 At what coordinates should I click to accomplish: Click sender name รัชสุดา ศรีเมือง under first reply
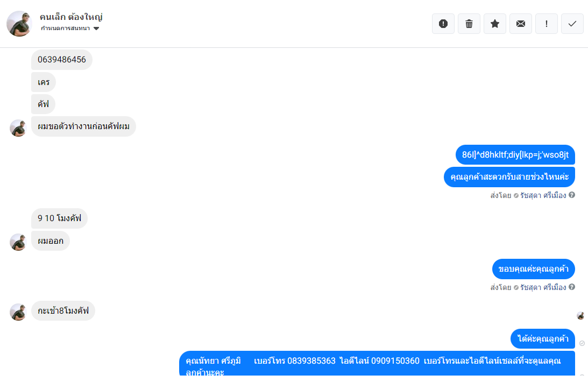click(543, 195)
